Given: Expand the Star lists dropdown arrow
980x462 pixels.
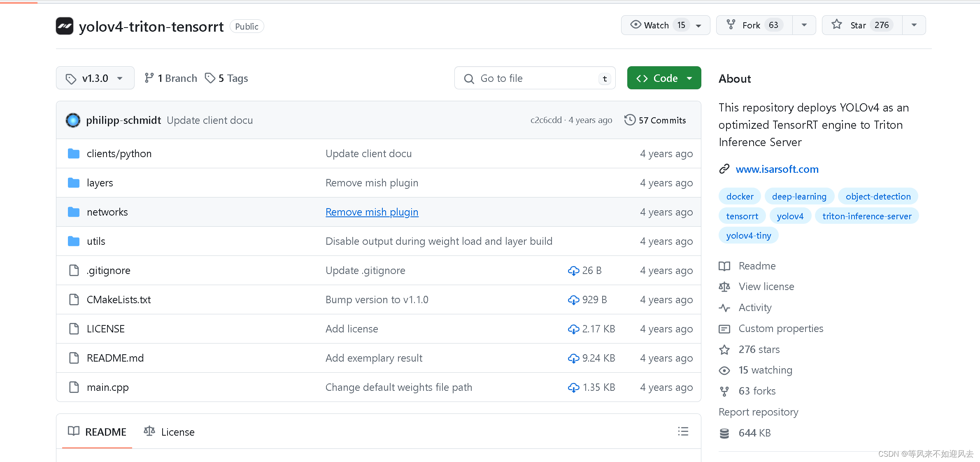Looking at the screenshot, I should [914, 25].
